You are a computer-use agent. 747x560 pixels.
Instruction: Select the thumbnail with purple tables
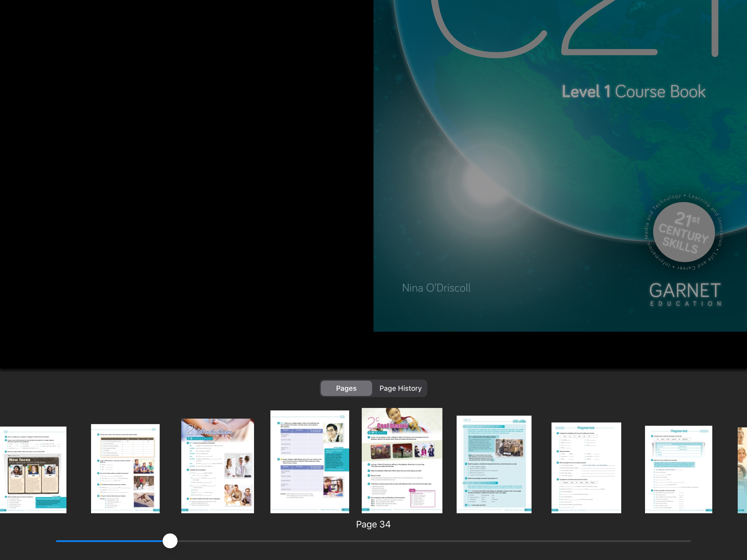[x=310, y=462]
